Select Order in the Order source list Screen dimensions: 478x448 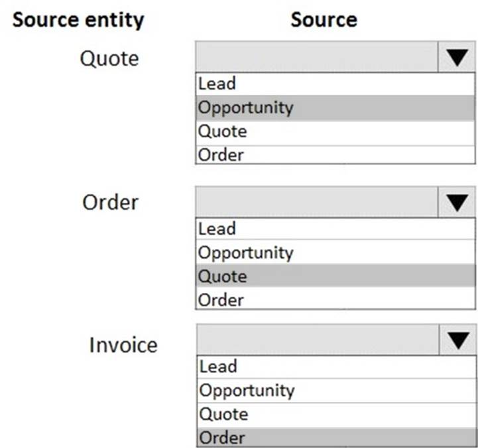click(335, 300)
